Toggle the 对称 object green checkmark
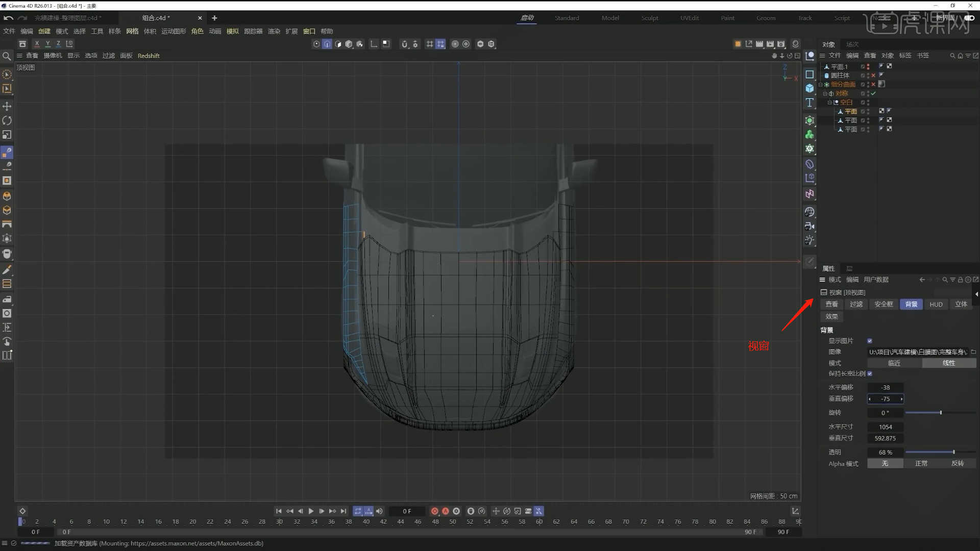Screen dimensions: 980x551 (x=873, y=93)
